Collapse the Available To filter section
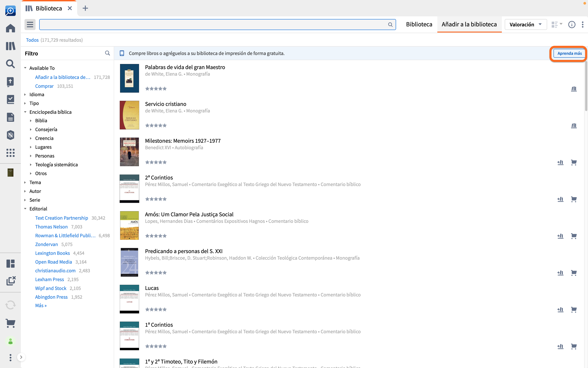Viewport: 588px width, 368px height. (25, 68)
